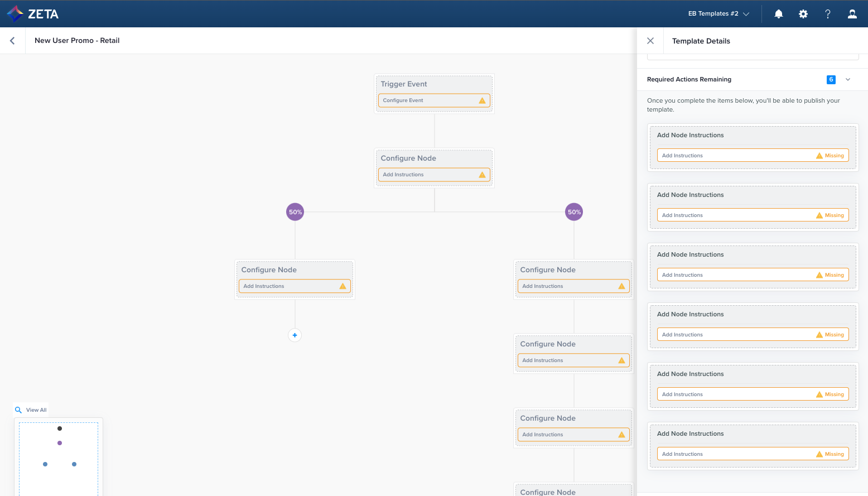This screenshot has width=868, height=496.
Task: Click the View All magnifier icon
Action: coord(18,410)
